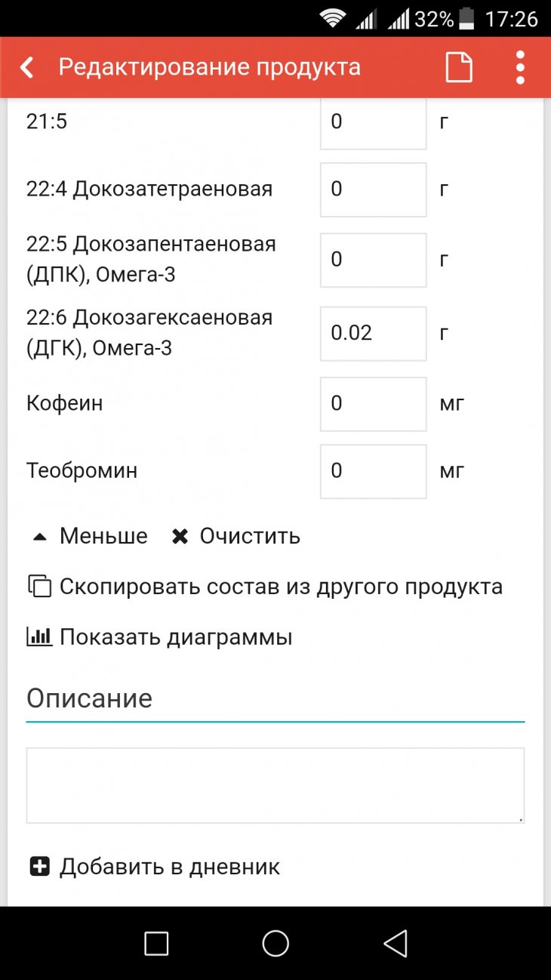This screenshot has width=551, height=980.
Task: Collapse nutrients with the Меньше arrow
Action: pos(40,537)
